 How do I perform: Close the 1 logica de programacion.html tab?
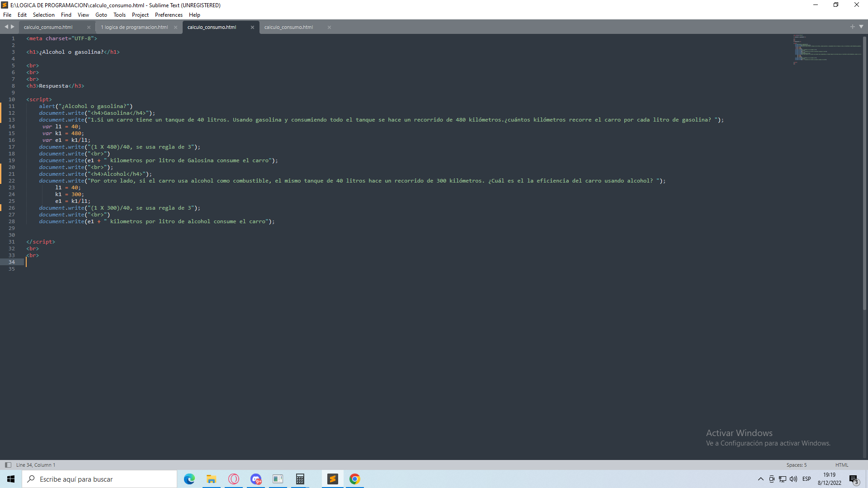(175, 28)
